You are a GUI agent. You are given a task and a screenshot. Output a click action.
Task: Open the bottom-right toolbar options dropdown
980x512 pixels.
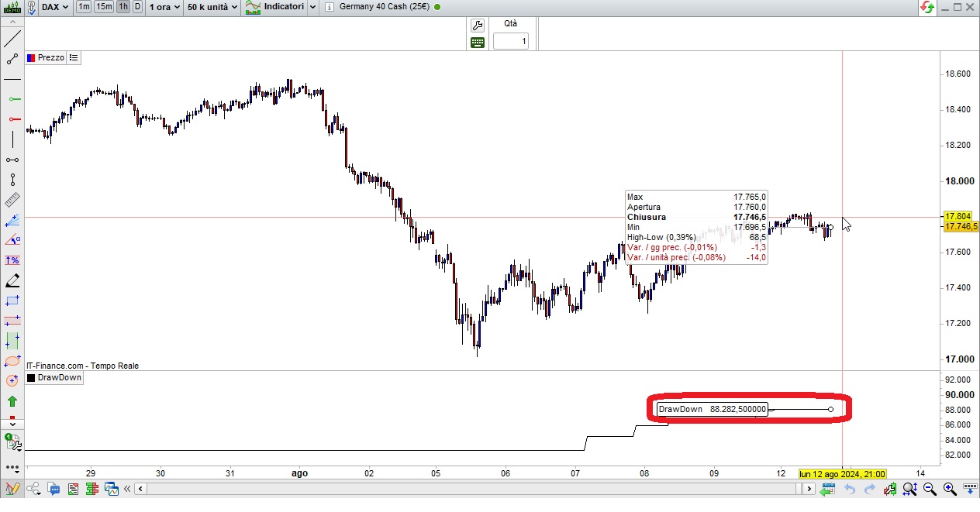tap(970, 489)
